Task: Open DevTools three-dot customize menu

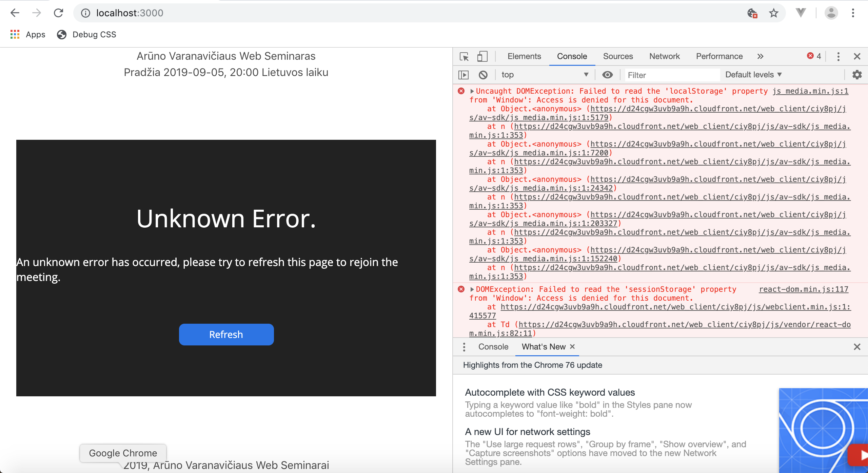Action: [x=838, y=56]
